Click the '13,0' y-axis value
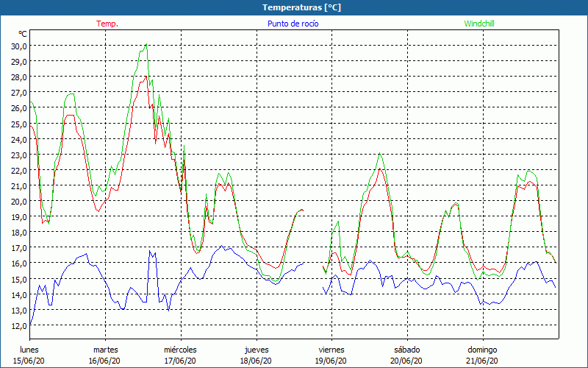This screenshot has height=368, width=588. pyautogui.click(x=19, y=311)
